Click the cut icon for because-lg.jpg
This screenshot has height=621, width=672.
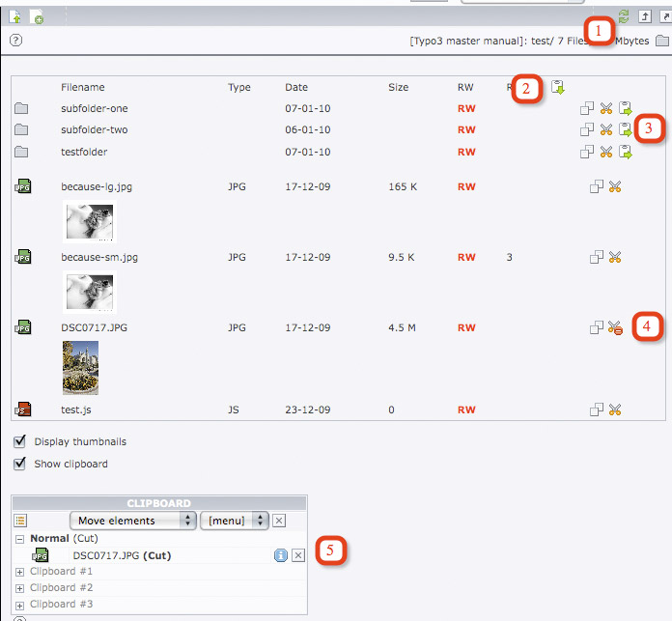615,187
